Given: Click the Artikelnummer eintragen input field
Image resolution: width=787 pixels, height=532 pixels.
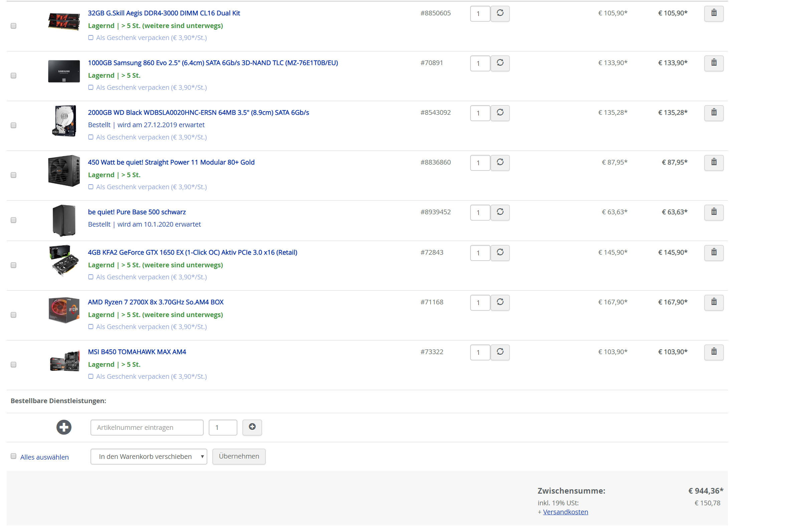Looking at the screenshot, I should [147, 428].
